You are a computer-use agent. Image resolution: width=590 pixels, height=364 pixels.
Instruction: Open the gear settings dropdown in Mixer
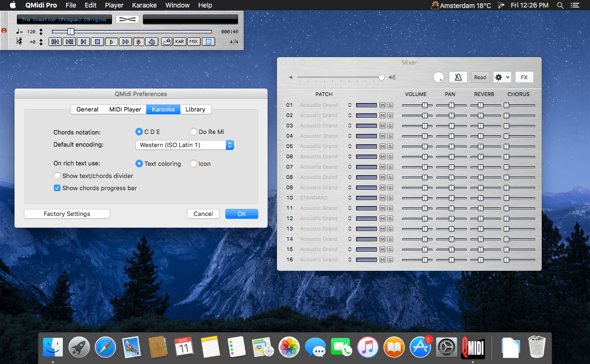[502, 77]
